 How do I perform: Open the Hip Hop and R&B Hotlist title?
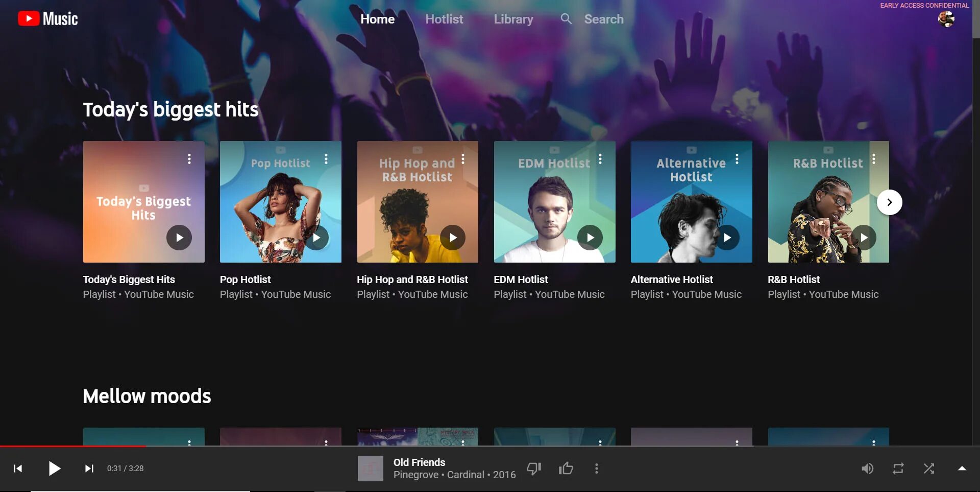412,279
